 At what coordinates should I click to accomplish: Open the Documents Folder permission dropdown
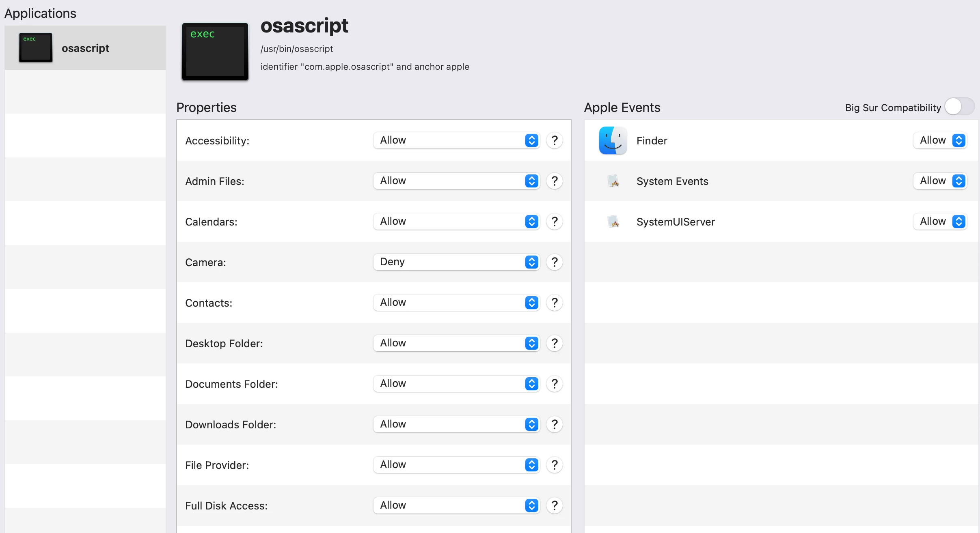tap(456, 384)
